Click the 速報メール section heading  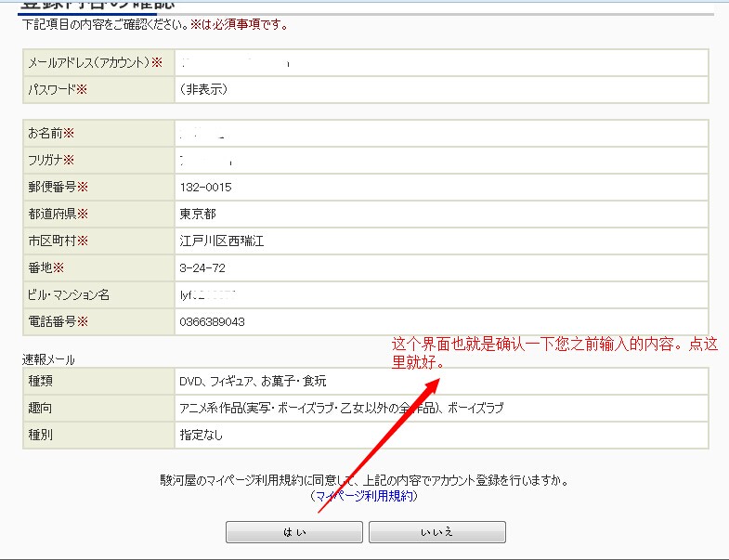tap(48, 359)
